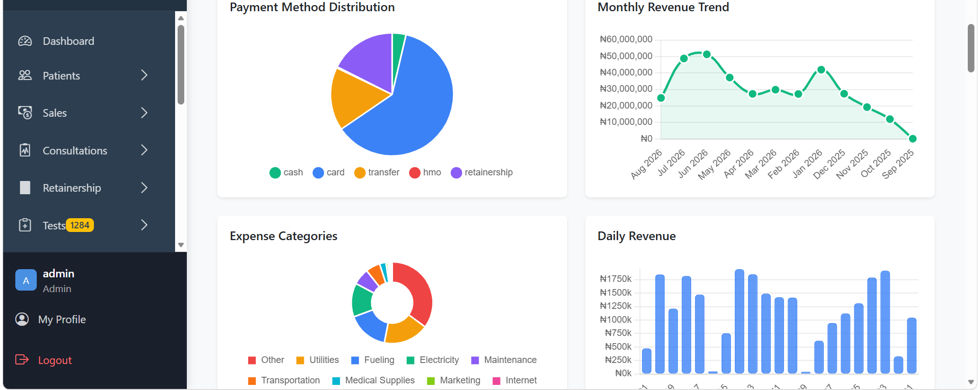
Task: Expand the Retainership submenu chevron
Action: (144, 188)
